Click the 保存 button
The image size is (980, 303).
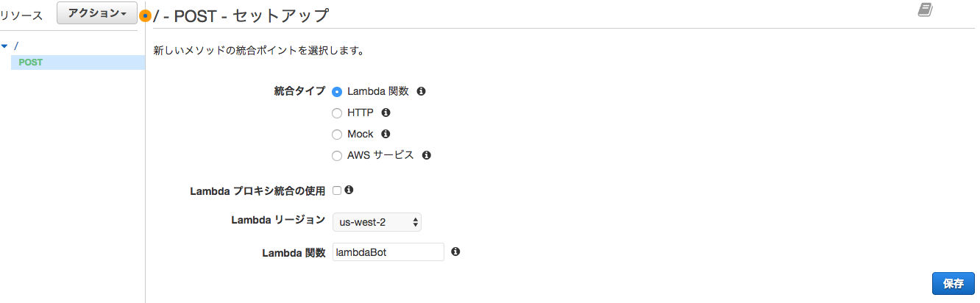coord(954,284)
